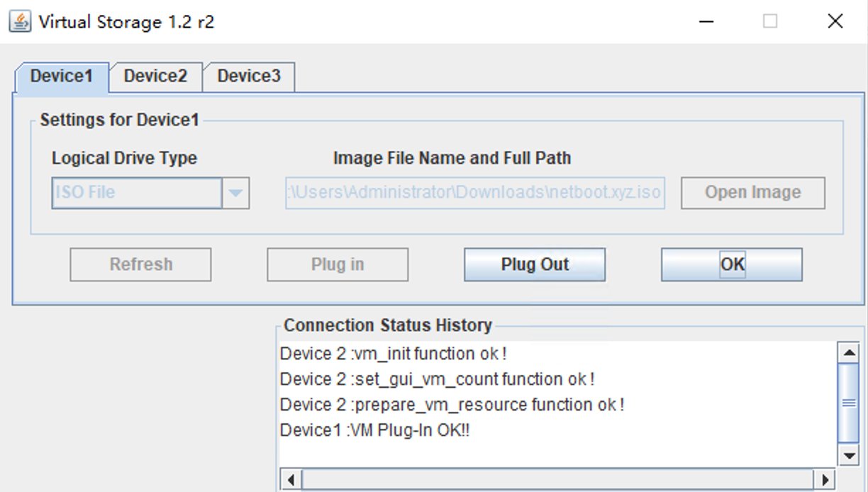868x492 pixels.
Task: Switch to the Device3 tab
Action: click(249, 77)
